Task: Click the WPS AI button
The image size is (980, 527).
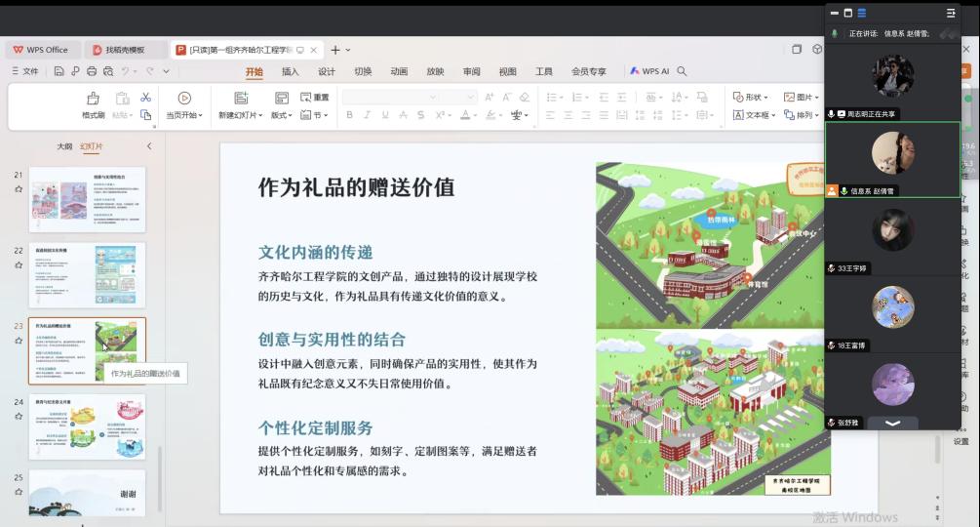Action: click(649, 71)
